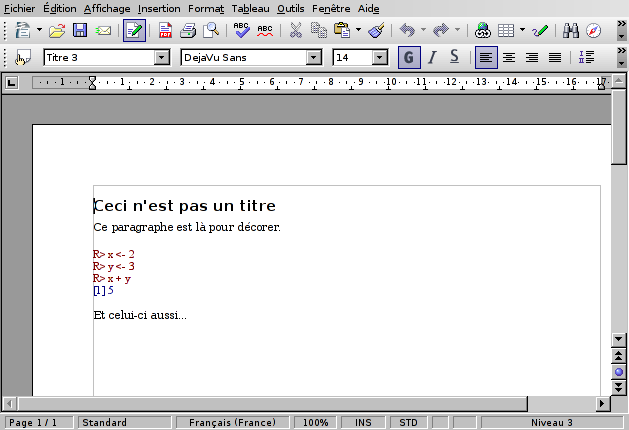This screenshot has height=430, width=629.
Task: Open the print preview (Aperçu) icon
Action: (211, 31)
